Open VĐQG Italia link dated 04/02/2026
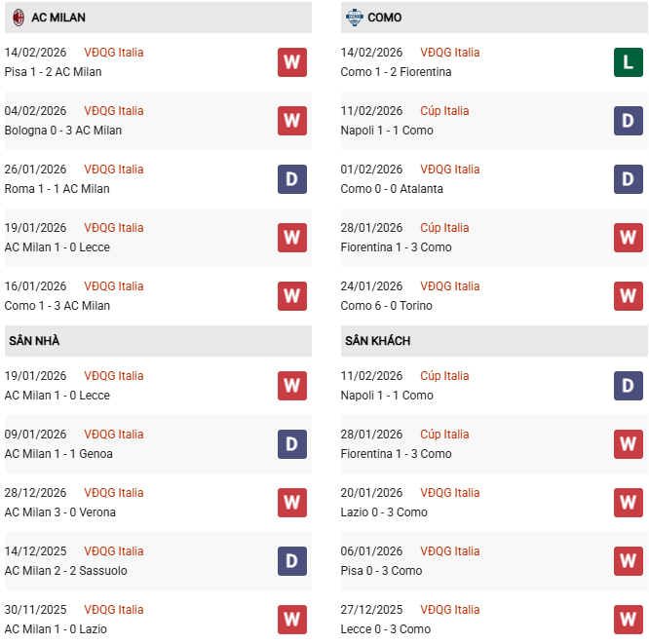Viewport: 649px width, 644px height. pyautogui.click(x=114, y=111)
